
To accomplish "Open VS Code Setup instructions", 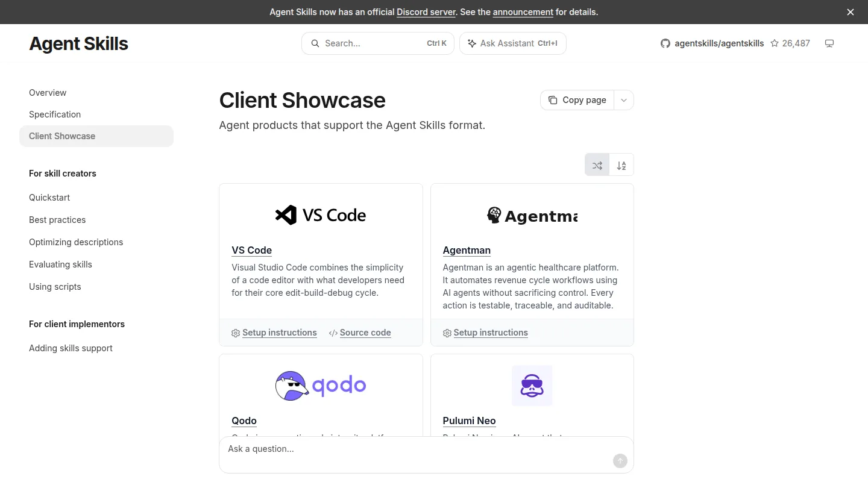I will (280, 333).
